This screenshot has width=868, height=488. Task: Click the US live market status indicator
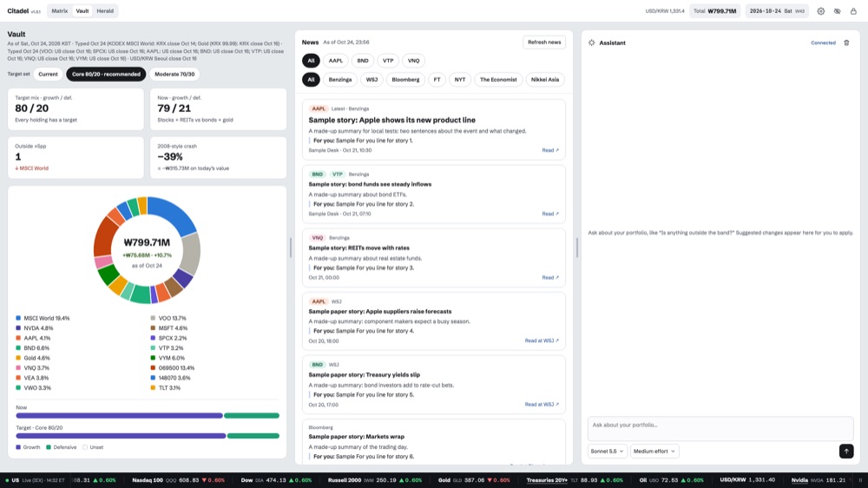point(35,480)
